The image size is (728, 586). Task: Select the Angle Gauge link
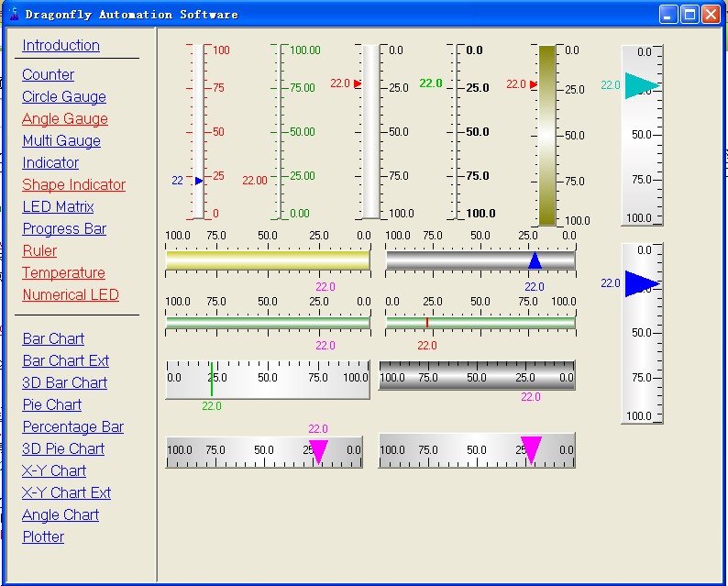pyautogui.click(x=65, y=119)
